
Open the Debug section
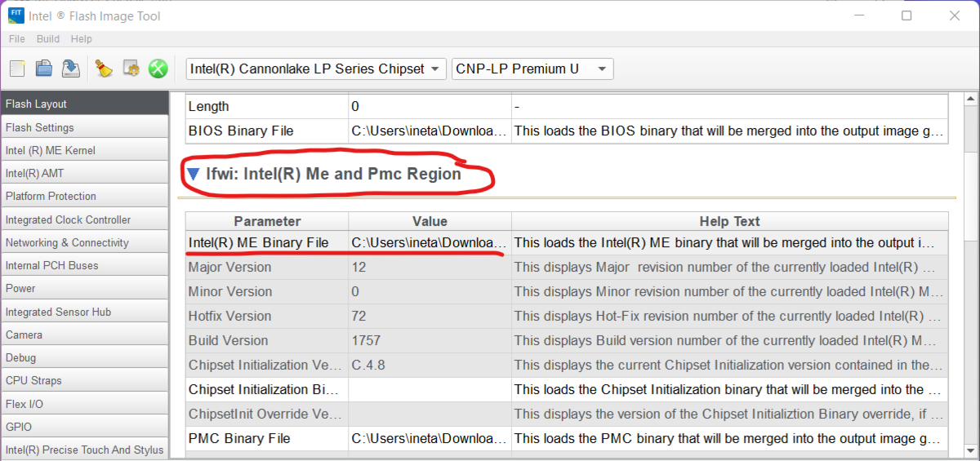click(84, 357)
